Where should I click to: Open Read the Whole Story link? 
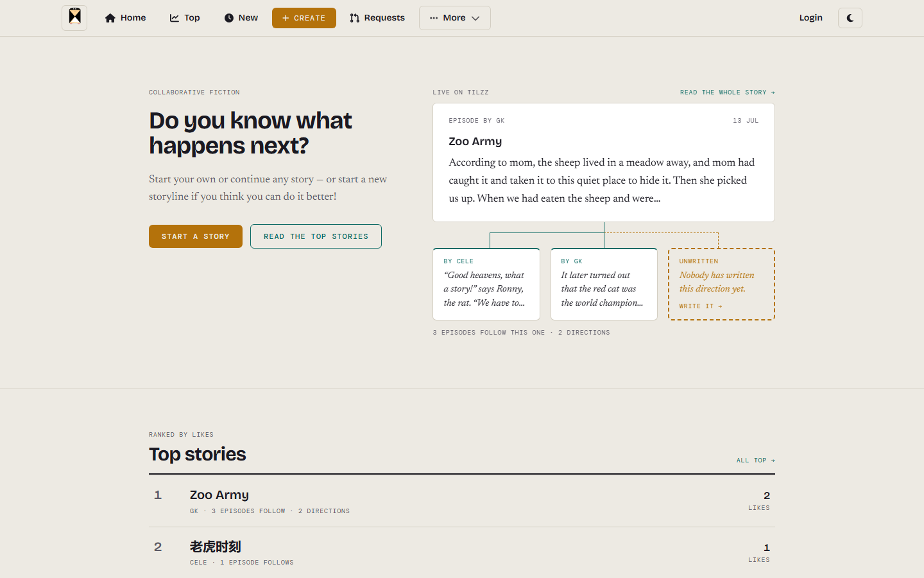(x=728, y=92)
